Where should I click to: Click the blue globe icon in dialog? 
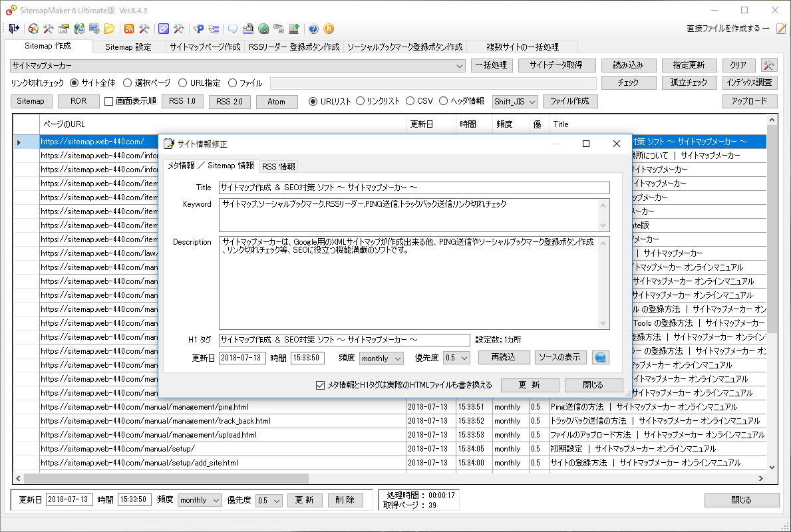click(600, 358)
